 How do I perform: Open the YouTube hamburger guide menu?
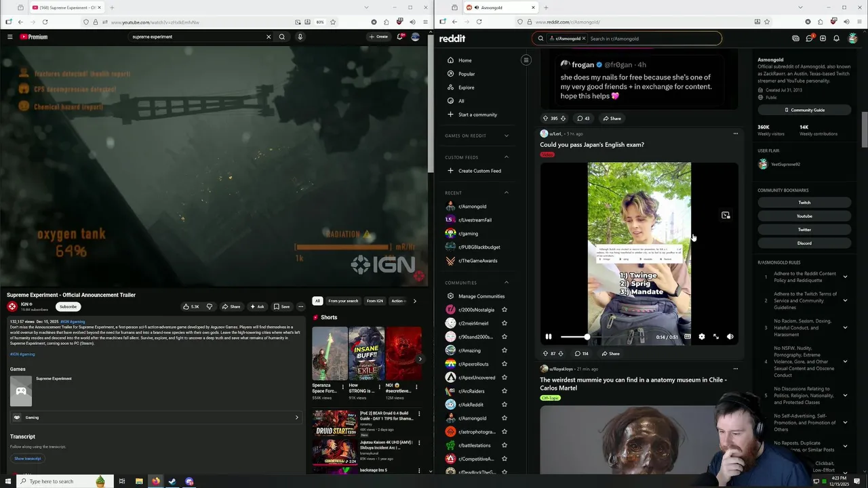(10, 37)
